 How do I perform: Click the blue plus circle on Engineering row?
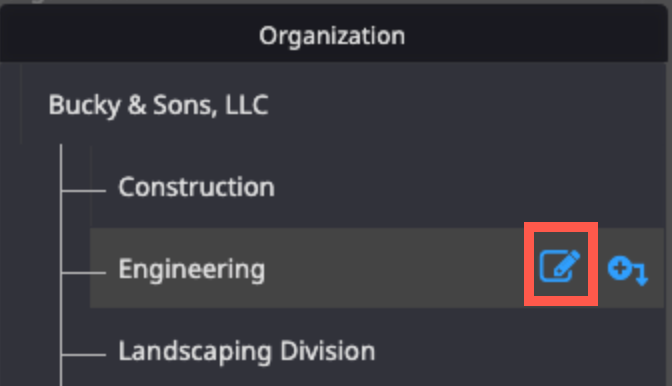pyautogui.click(x=620, y=268)
